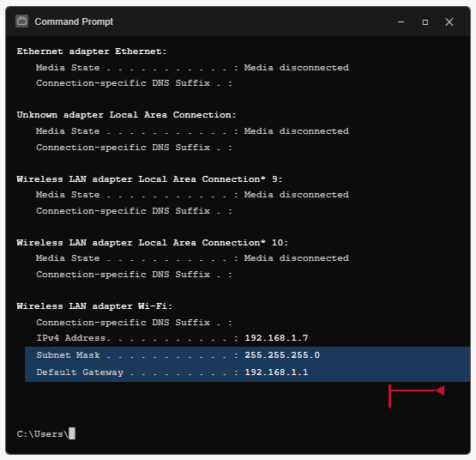The image size is (476, 460).
Task: Minimize the Command Prompt window
Action: (x=401, y=21)
